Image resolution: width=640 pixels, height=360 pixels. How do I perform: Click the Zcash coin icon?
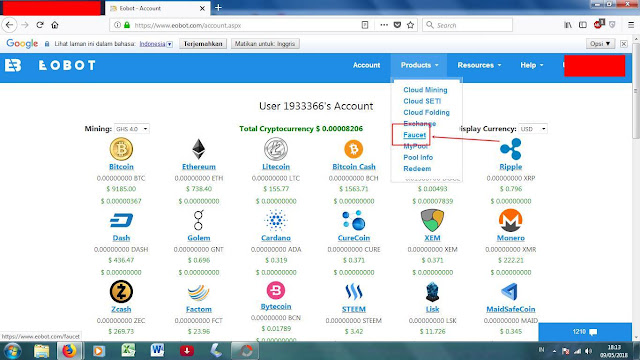pos(121,291)
